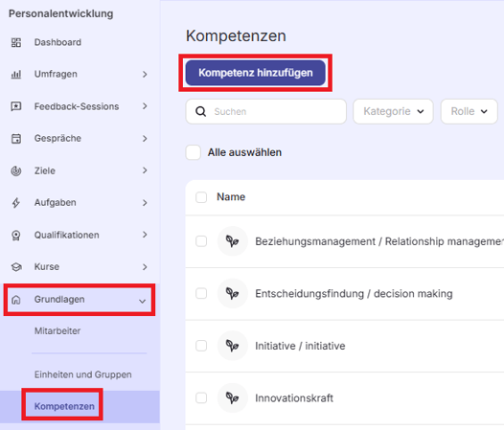Open the Mitarbeiter submenu item

(57, 330)
